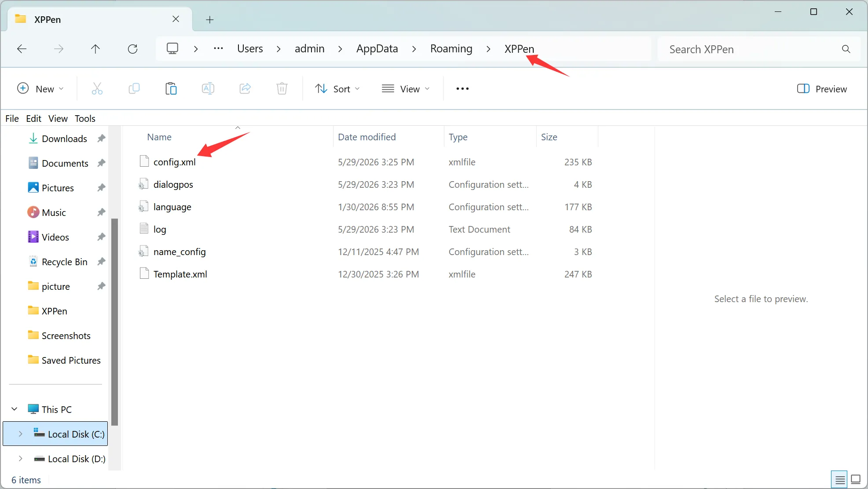Sort by the Size column header
Screen dimensions: 868x489
click(x=549, y=137)
